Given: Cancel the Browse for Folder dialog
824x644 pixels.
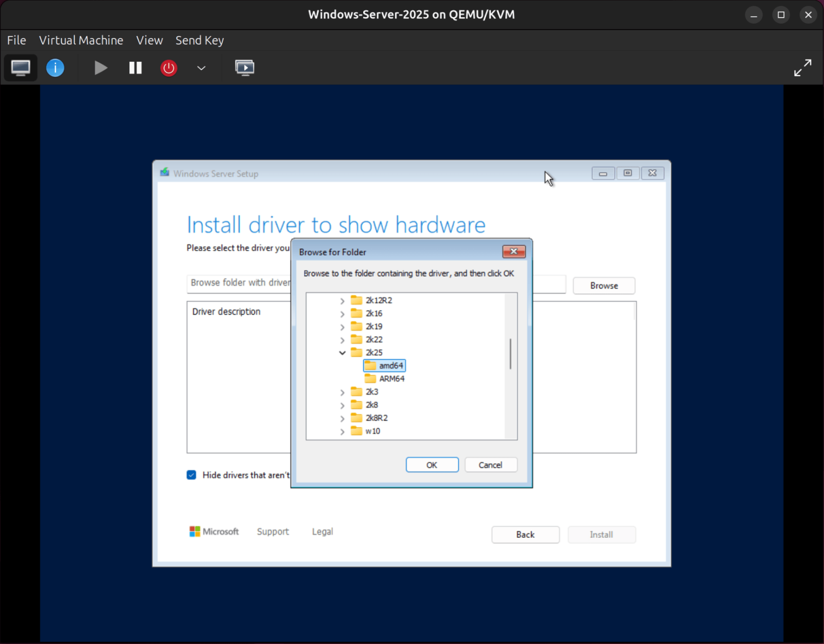Looking at the screenshot, I should 490,464.
